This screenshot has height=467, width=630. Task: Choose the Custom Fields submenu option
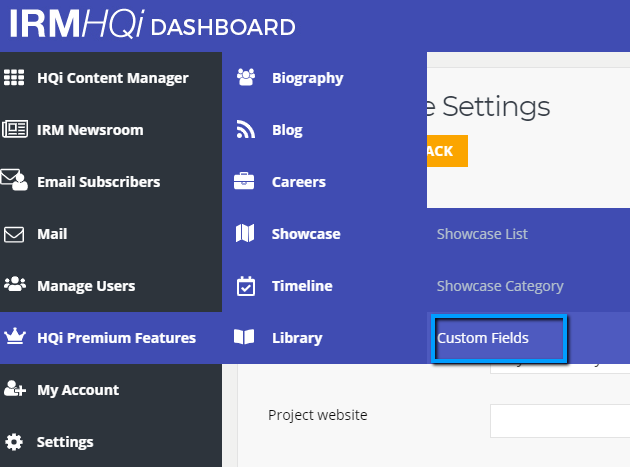pos(483,338)
